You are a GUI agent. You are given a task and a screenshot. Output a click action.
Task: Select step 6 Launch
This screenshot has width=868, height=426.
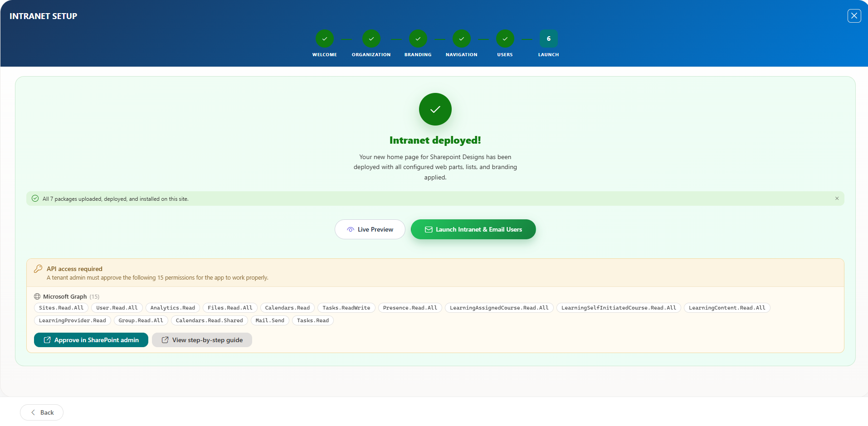[549, 39]
